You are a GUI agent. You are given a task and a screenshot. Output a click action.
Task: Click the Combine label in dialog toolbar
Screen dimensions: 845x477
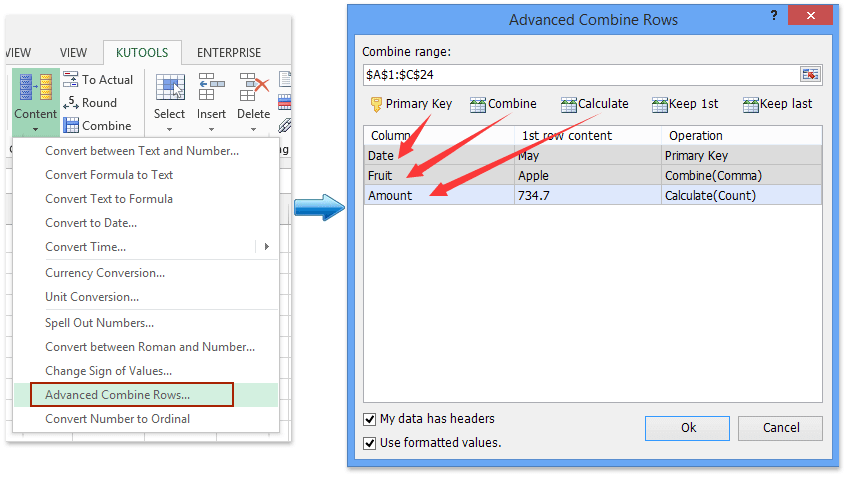[x=512, y=103]
